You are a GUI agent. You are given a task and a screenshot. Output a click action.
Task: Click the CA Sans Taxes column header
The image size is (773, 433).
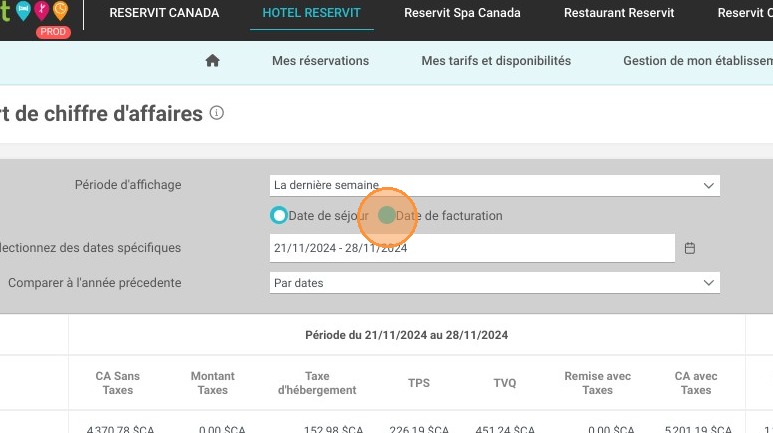pos(118,383)
